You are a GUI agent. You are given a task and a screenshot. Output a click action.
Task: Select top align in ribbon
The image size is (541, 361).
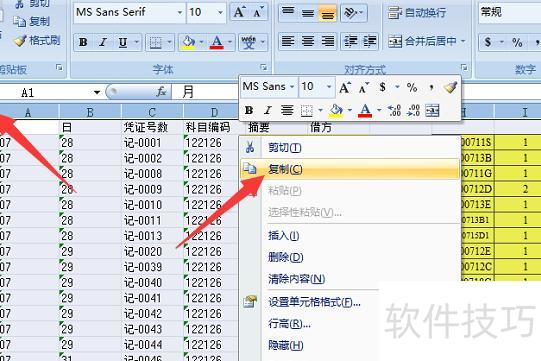[x=288, y=12]
